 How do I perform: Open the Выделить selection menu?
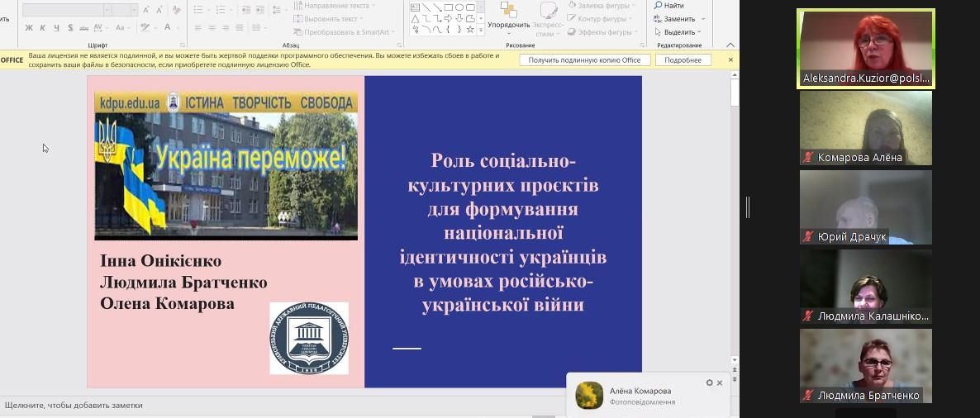[679, 31]
